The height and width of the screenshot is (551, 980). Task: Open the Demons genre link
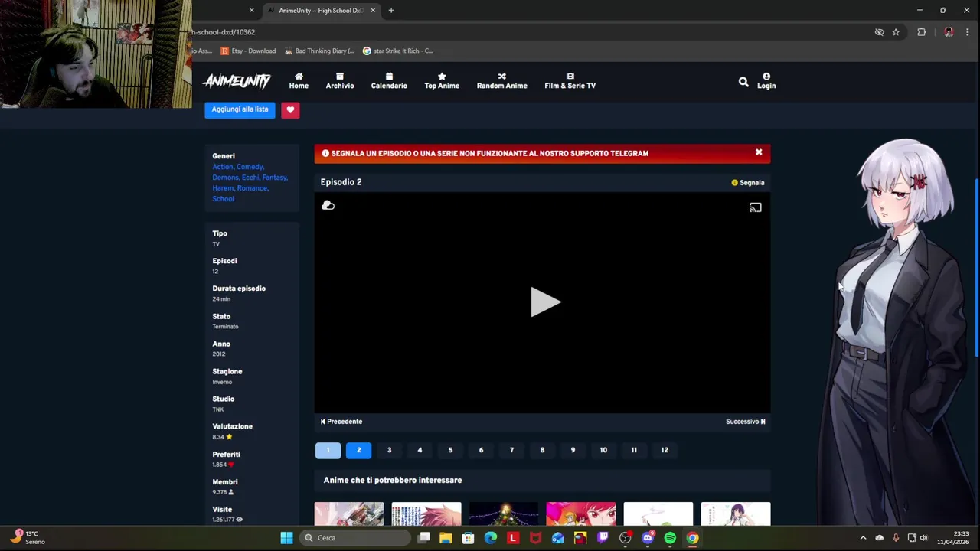pos(226,178)
